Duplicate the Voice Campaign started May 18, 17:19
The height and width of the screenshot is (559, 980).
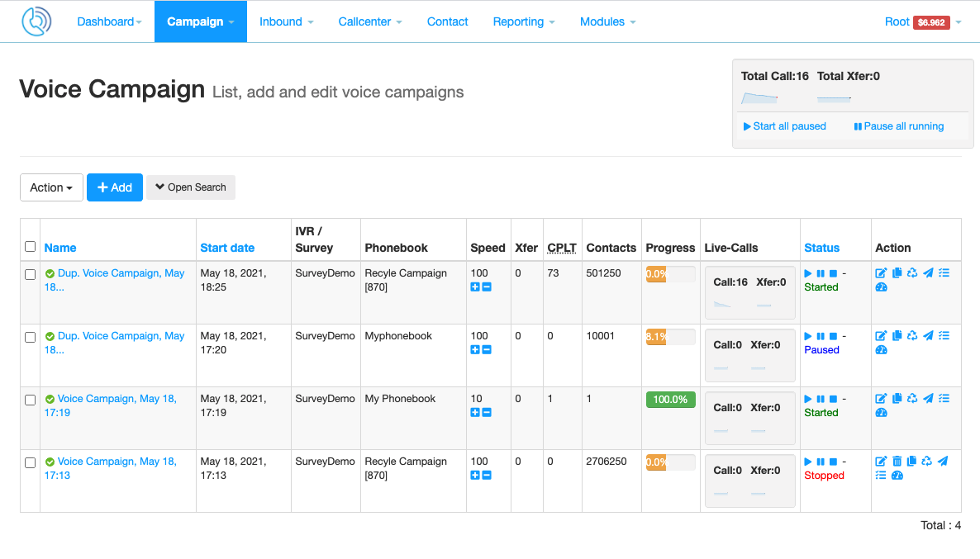tap(897, 398)
